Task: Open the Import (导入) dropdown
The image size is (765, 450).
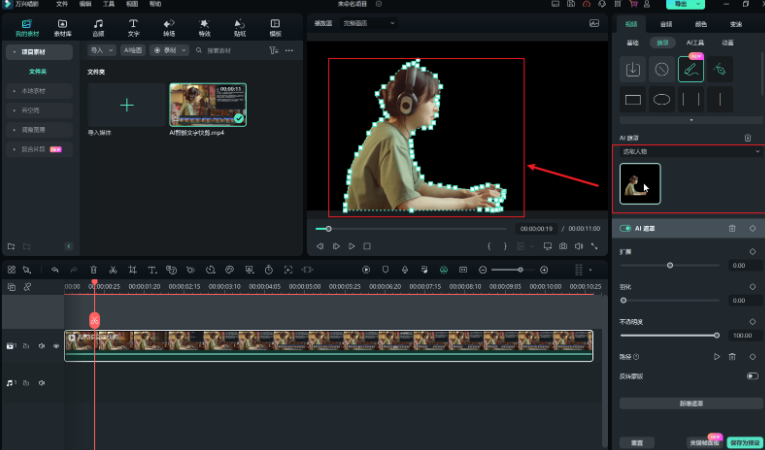Action: click(x=100, y=49)
